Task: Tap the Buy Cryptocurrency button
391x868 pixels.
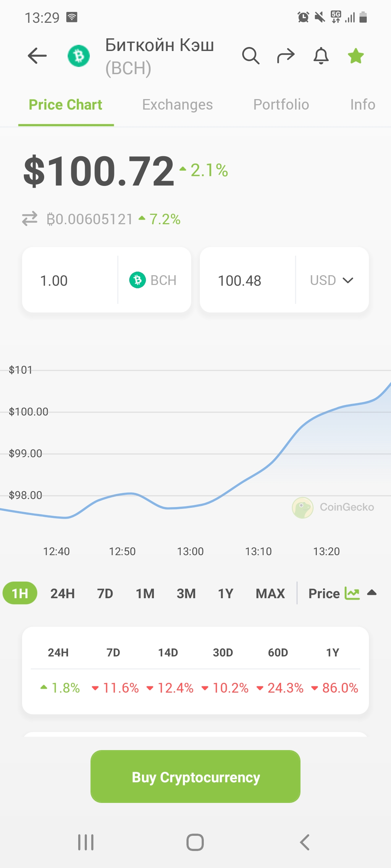Action: coord(195,776)
